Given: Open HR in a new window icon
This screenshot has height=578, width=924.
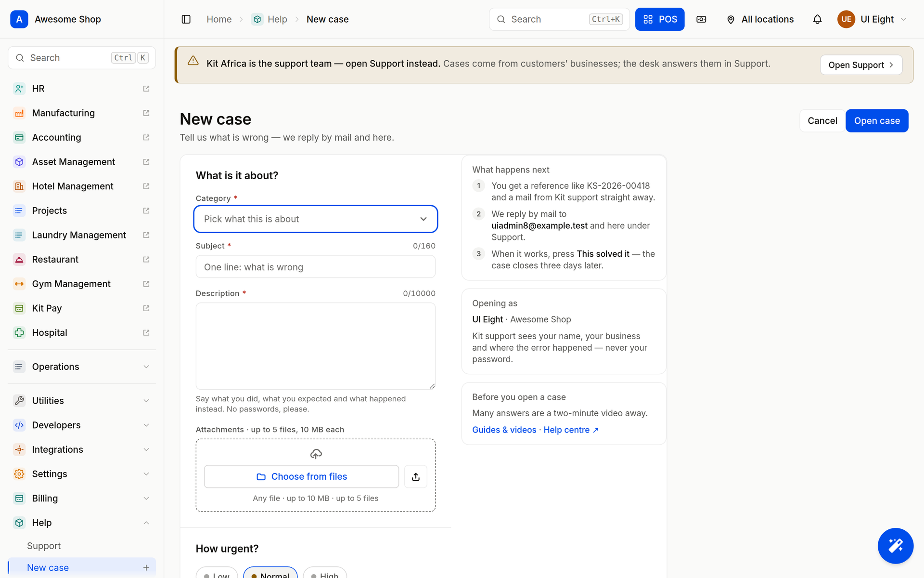Looking at the screenshot, I should 146,89.
